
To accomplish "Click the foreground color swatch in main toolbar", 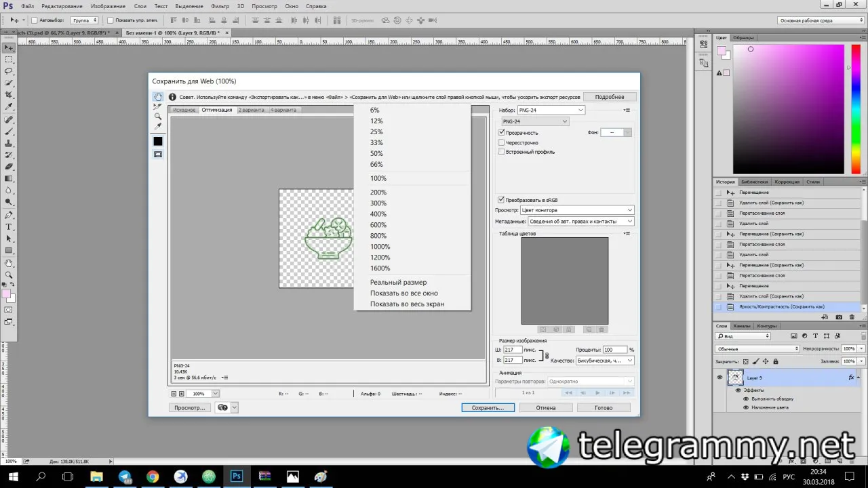I will tap(7, 294).
